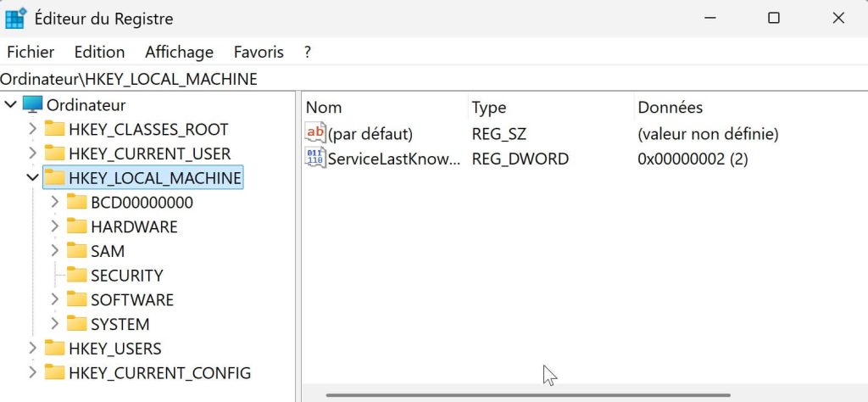Viewport: 868px width, 402px height.
Task: Click the BCD00000000 folder icon
Action: 77,203
